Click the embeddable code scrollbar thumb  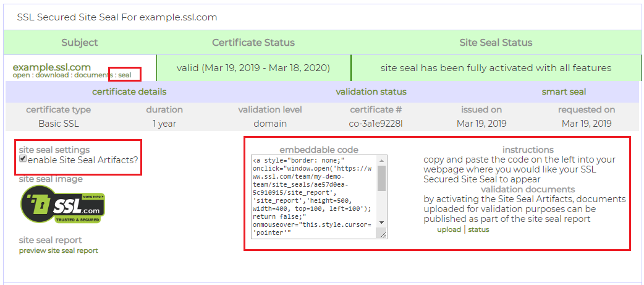(381, 178)
